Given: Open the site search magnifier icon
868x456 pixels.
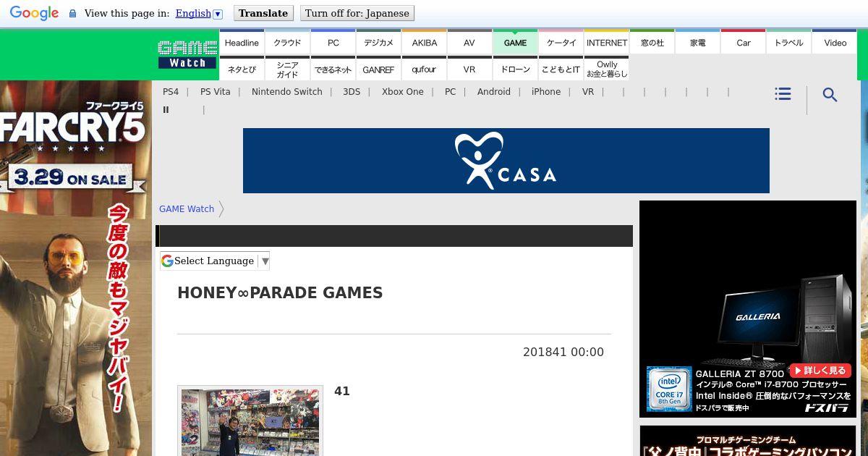Looking at the screenshot, I should [830, 95].
